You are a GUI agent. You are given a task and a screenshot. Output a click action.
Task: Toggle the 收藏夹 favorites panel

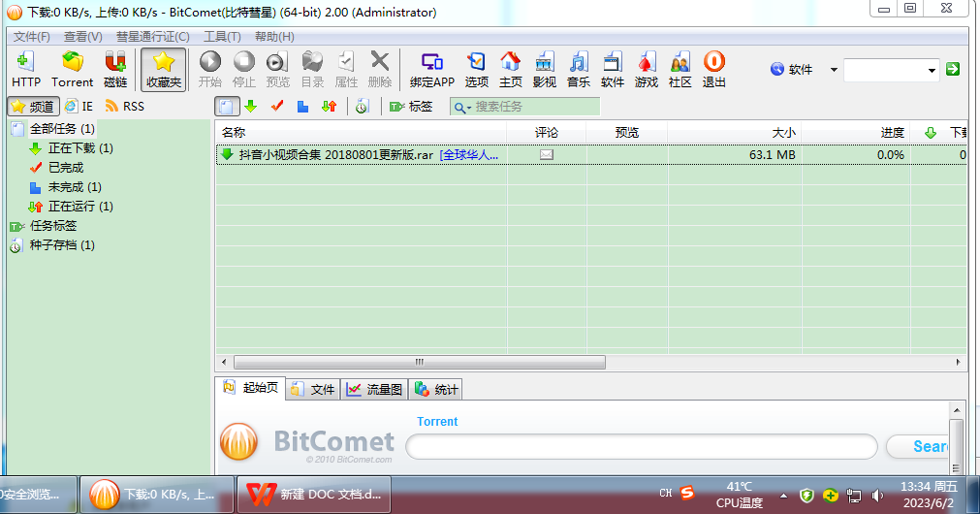(x=164, y=70)
